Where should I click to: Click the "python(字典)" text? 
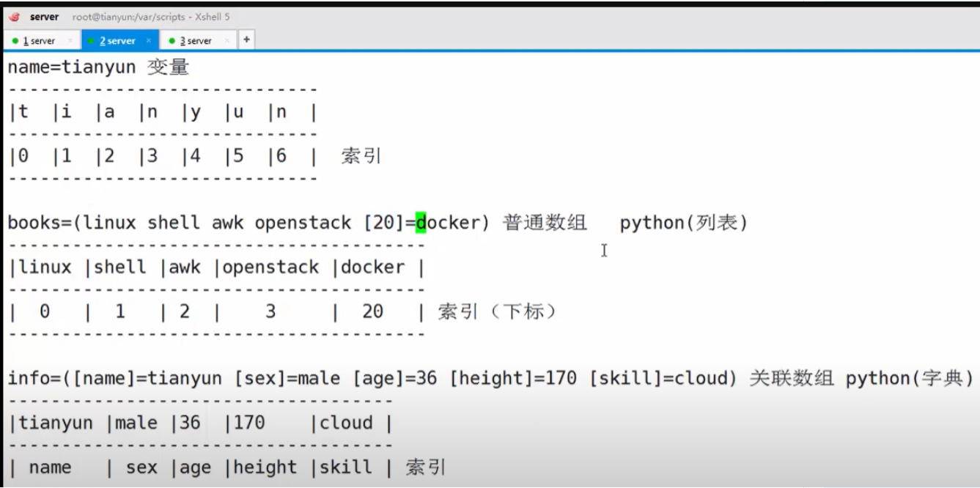(x=910, y=379)
